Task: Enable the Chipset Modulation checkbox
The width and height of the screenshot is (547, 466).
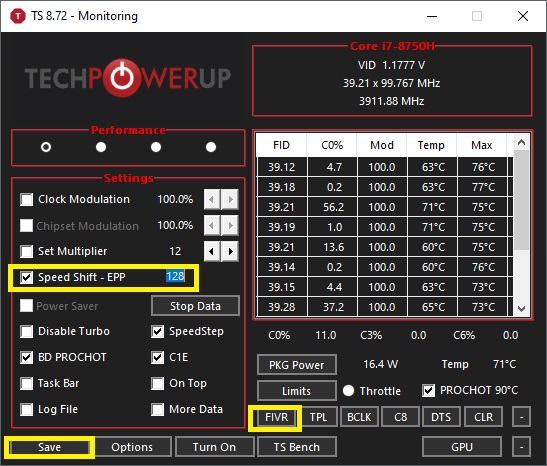Action: tap(27, 226)
